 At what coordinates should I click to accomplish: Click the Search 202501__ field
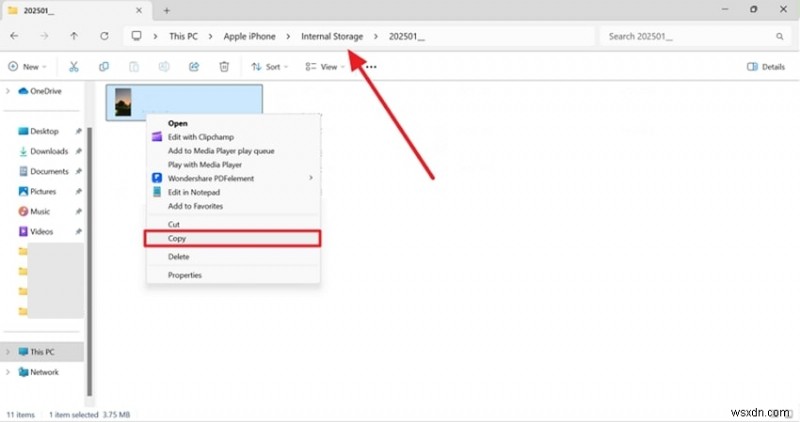[694, 36]
